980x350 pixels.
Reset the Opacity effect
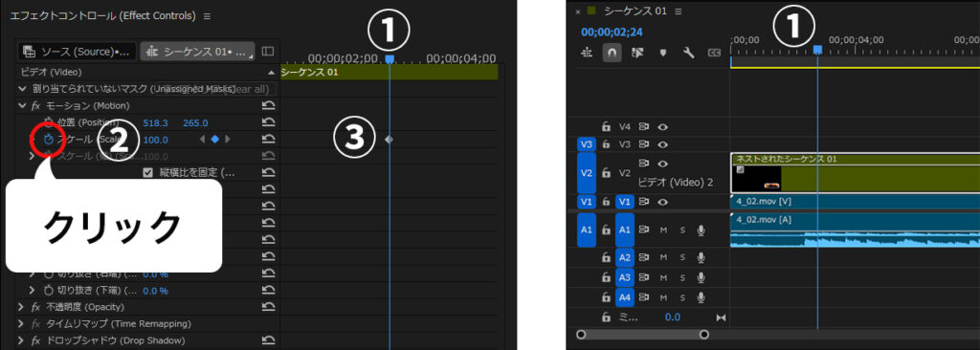click(x=269, y=307)
